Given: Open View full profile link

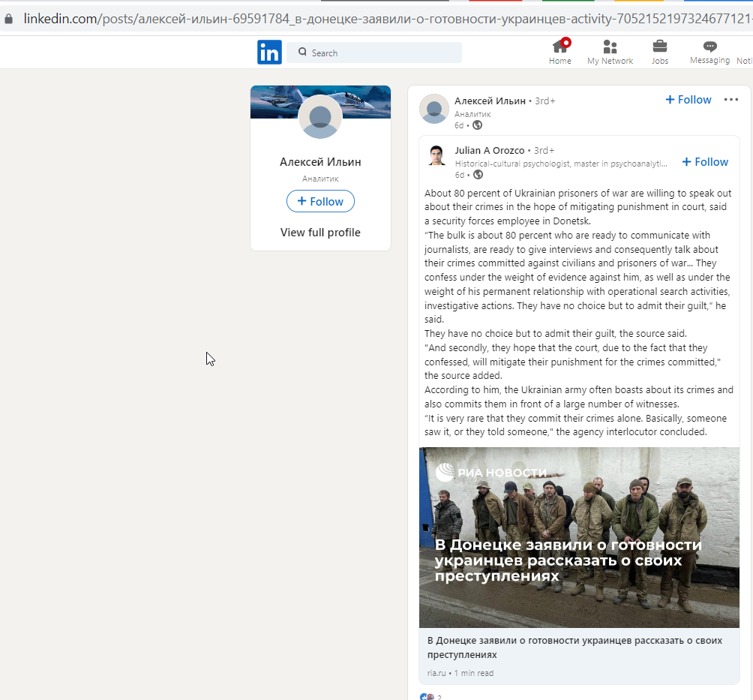Looking at the screenshot, I should pos(320,233).
